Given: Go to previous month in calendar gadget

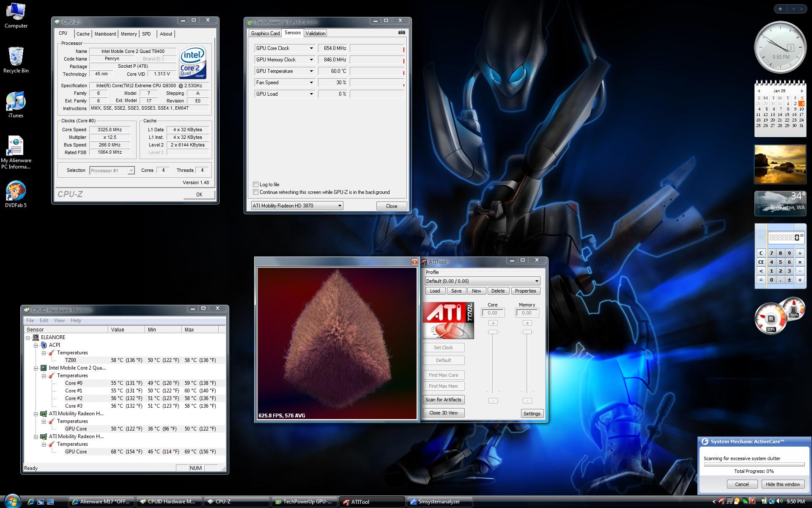Looking at the screenshot, I should [759, 91].
